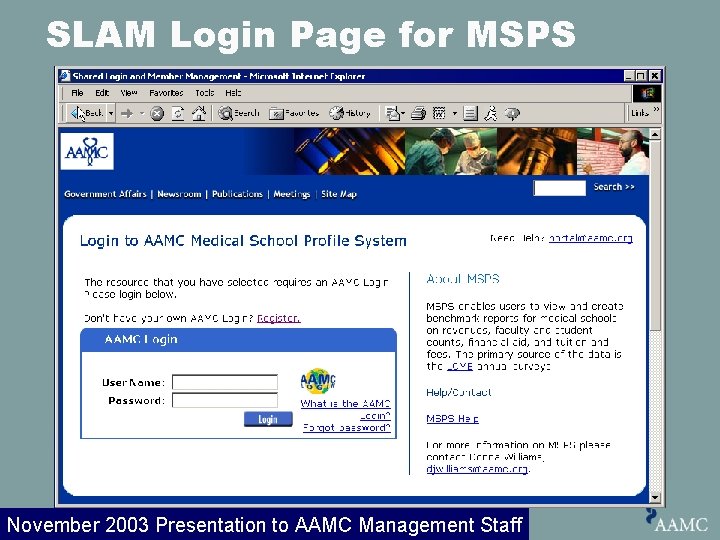Open the Meetings navigation link

coord(292,194)
